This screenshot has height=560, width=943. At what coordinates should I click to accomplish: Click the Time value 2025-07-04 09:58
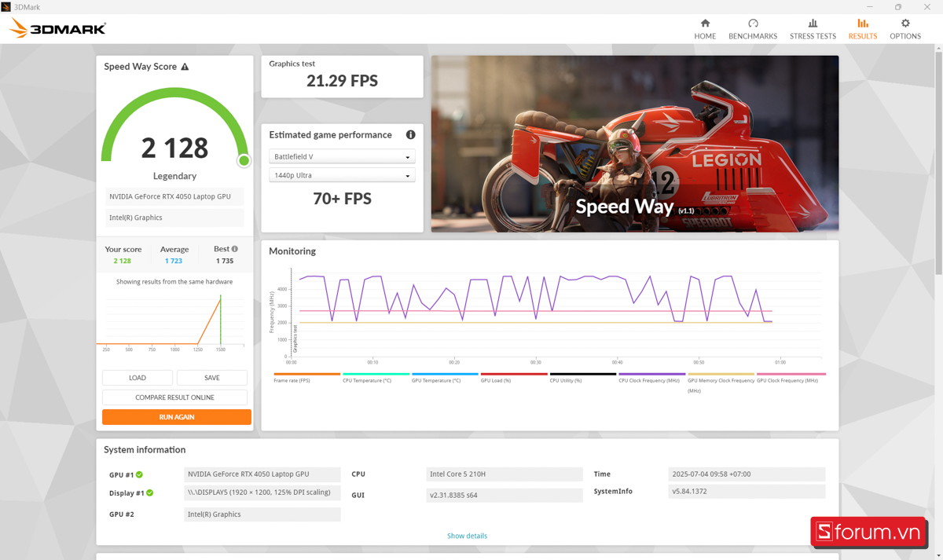click(x=747, y=474)
